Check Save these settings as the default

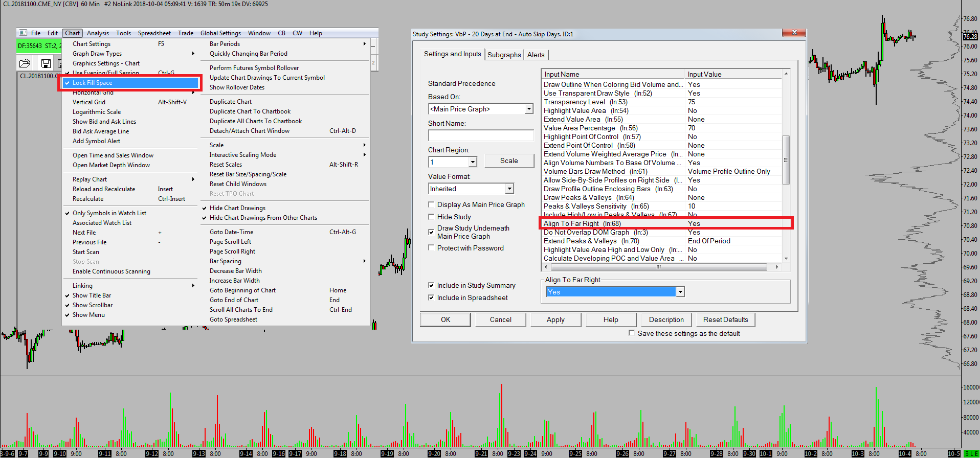tap(632, 333)
